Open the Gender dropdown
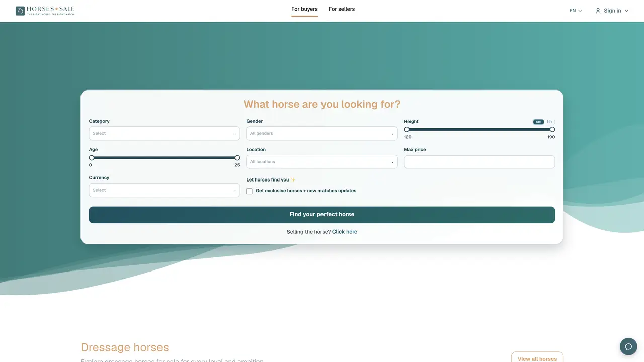 click(322, 133)
